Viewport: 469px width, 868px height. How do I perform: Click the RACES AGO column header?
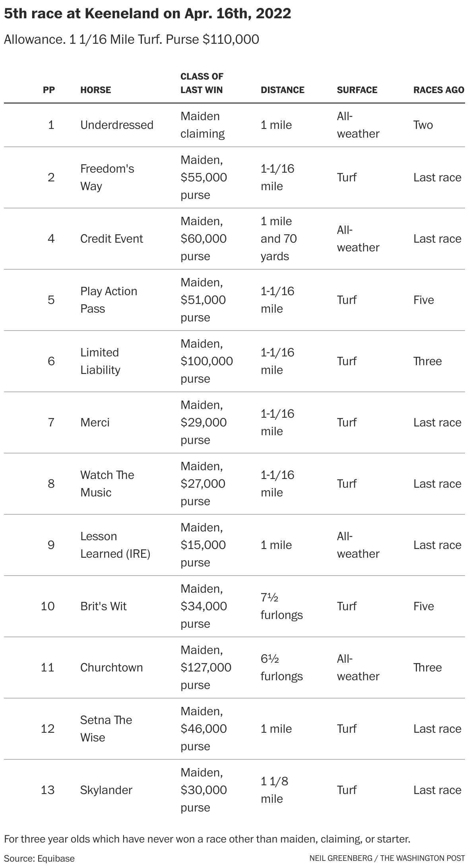[438, 90]
